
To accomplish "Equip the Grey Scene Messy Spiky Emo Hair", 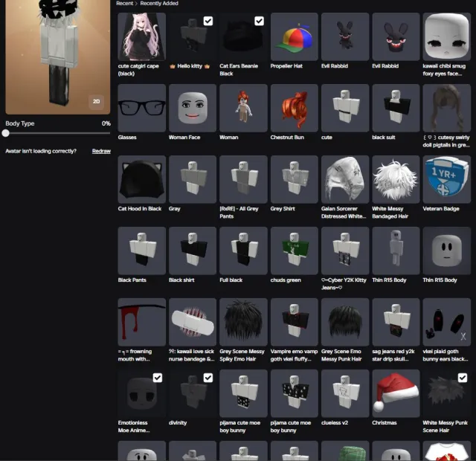I will (243, 322).
